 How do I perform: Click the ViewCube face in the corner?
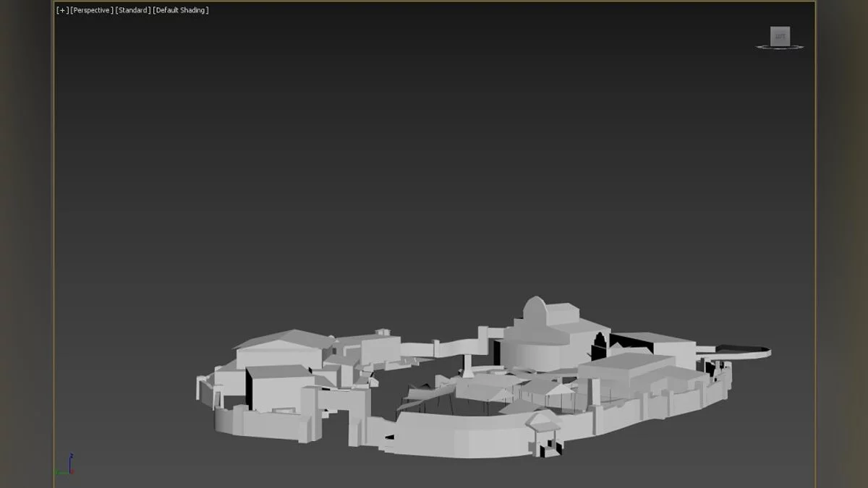pyautogui.click(x=780, y=35)
